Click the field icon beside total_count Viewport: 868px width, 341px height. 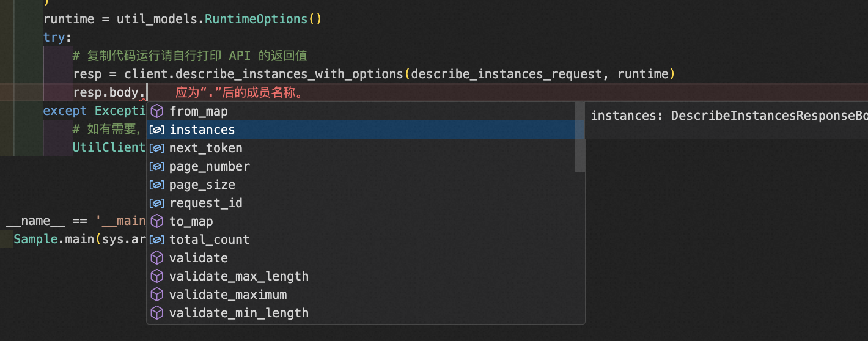coord(157,240)
